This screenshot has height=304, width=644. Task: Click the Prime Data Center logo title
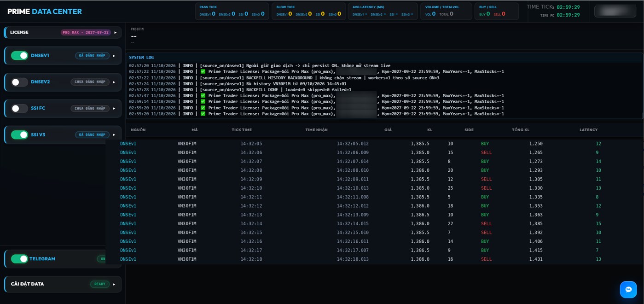tap(45, 12)
